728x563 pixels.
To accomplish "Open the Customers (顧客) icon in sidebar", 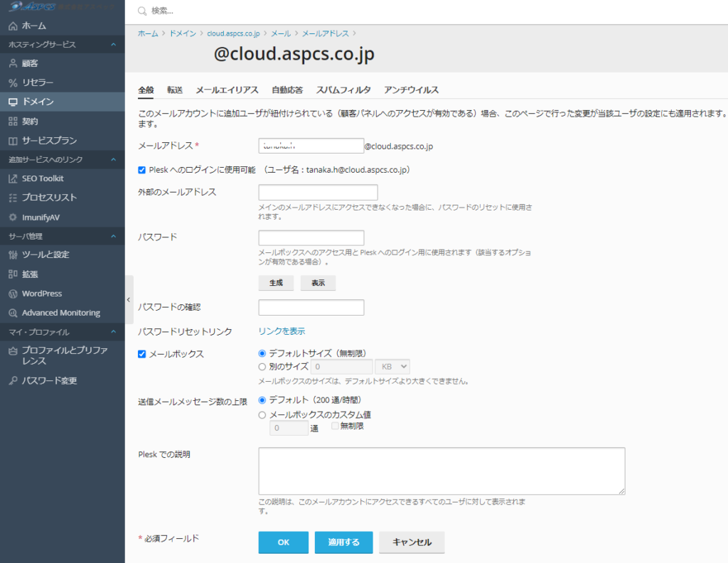I will pyautogui.click(x=13, y=63).
